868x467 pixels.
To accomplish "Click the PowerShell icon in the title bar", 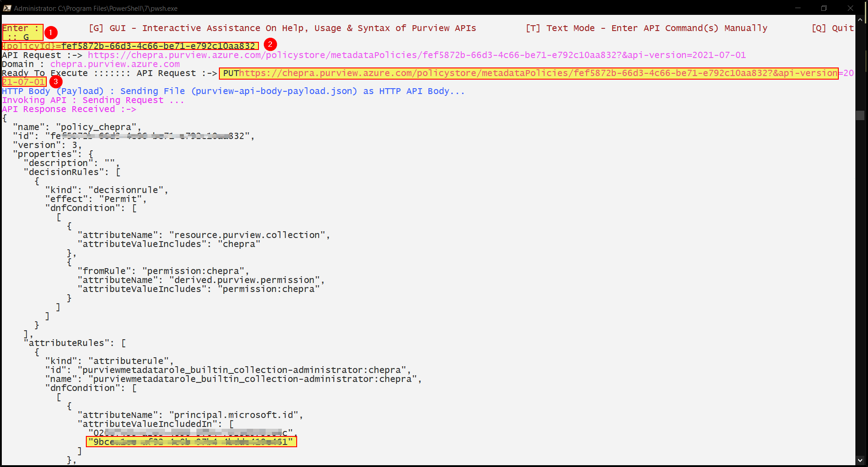I will pyautogui.click(x=7, y=8).
